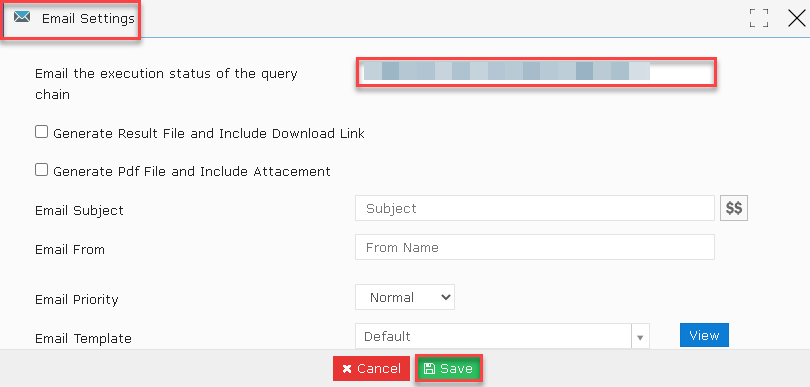Expand the Email Template dropdown arrow
The height and width of the screenshot is (387, 810).
pos(641,337)
